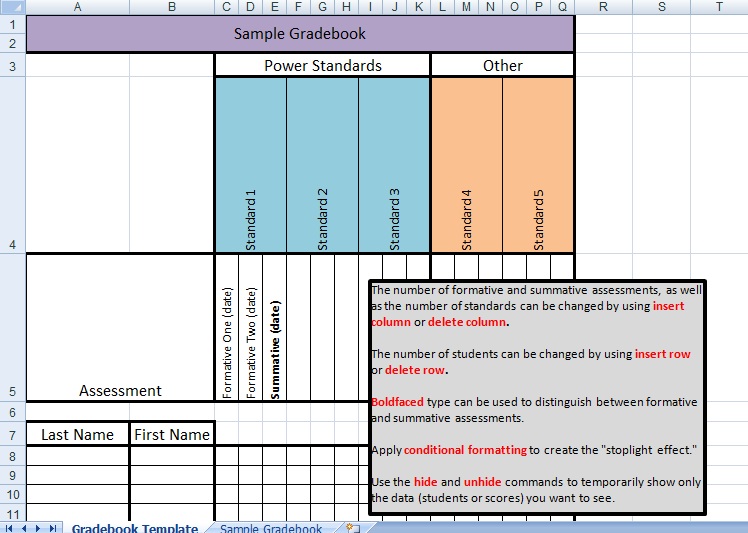Select column L header
This screenshot has height=533, width=748.
tap(442, 7)
